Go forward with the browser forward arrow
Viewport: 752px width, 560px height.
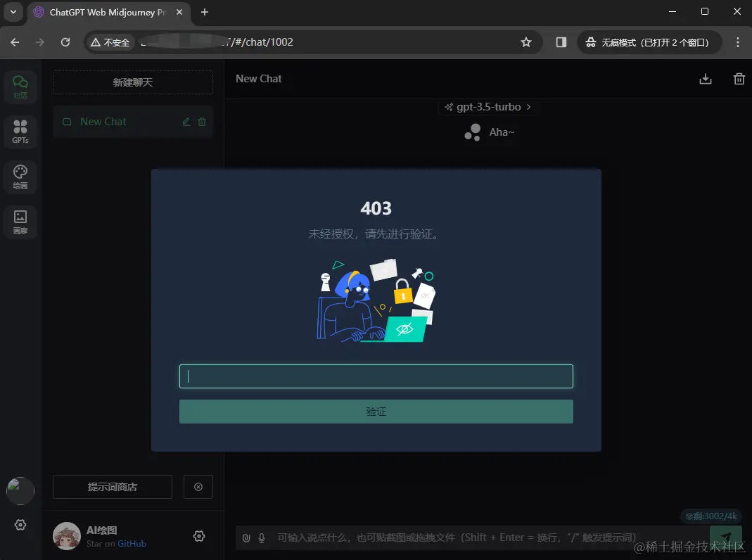40,42
